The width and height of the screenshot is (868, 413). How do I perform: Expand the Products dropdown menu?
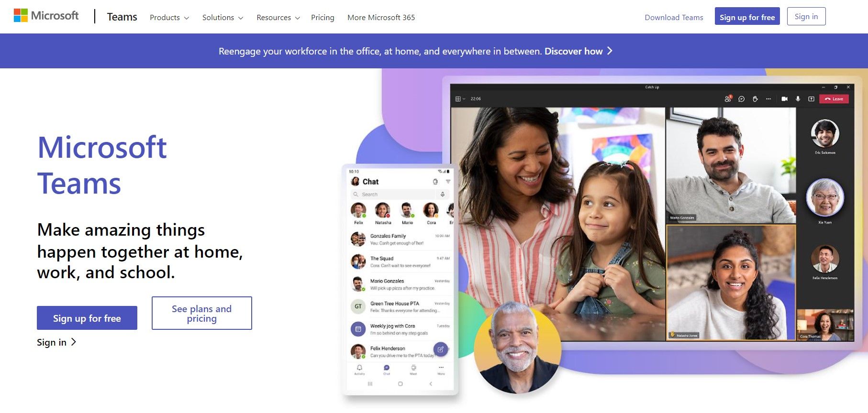[169, 17]
